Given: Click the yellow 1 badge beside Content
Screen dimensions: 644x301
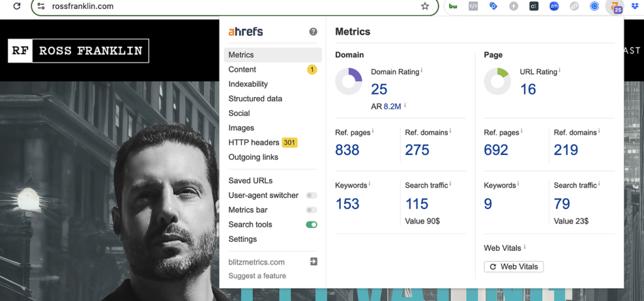Looking at the screenshot, I should tap(312, 69).
